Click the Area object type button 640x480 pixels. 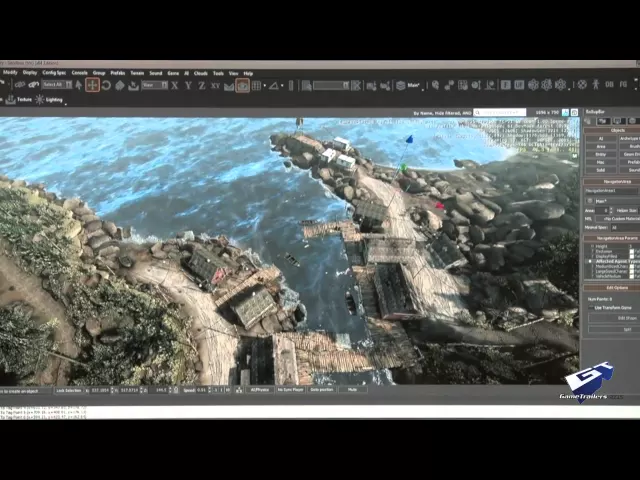pos(600,147)
